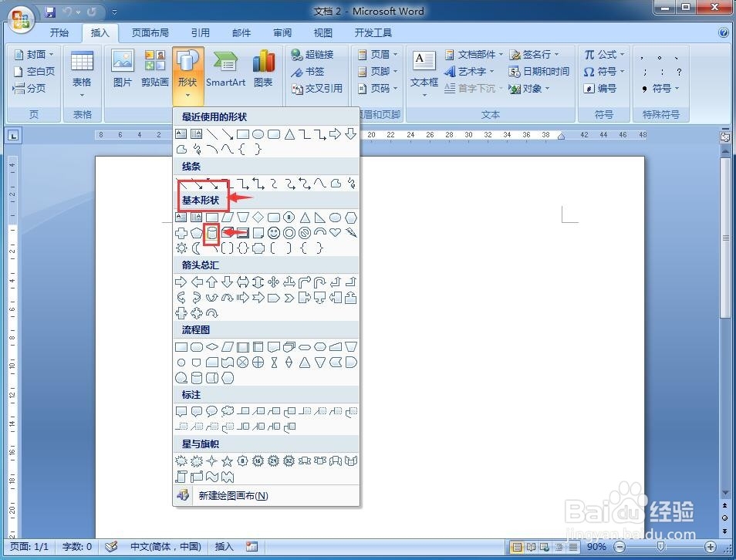Choose the flowchart magnetic disk shape

pos(197,378)
